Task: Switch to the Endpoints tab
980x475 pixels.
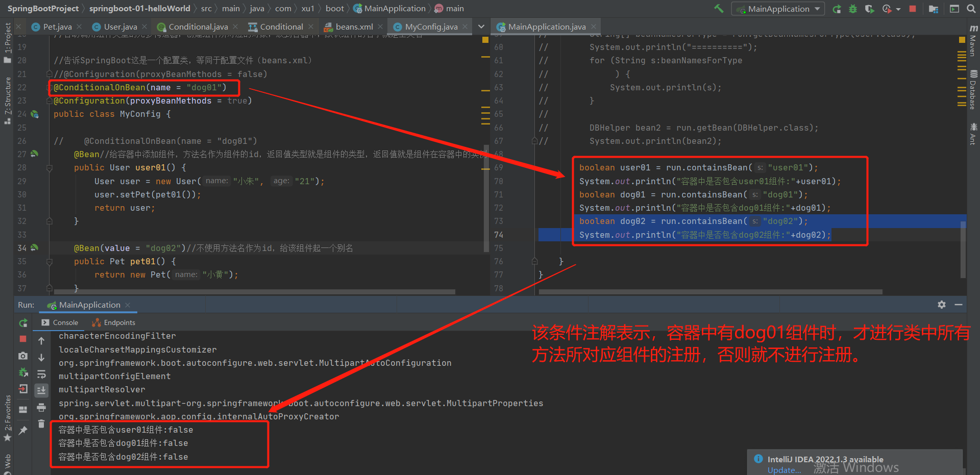Action: 113,322
